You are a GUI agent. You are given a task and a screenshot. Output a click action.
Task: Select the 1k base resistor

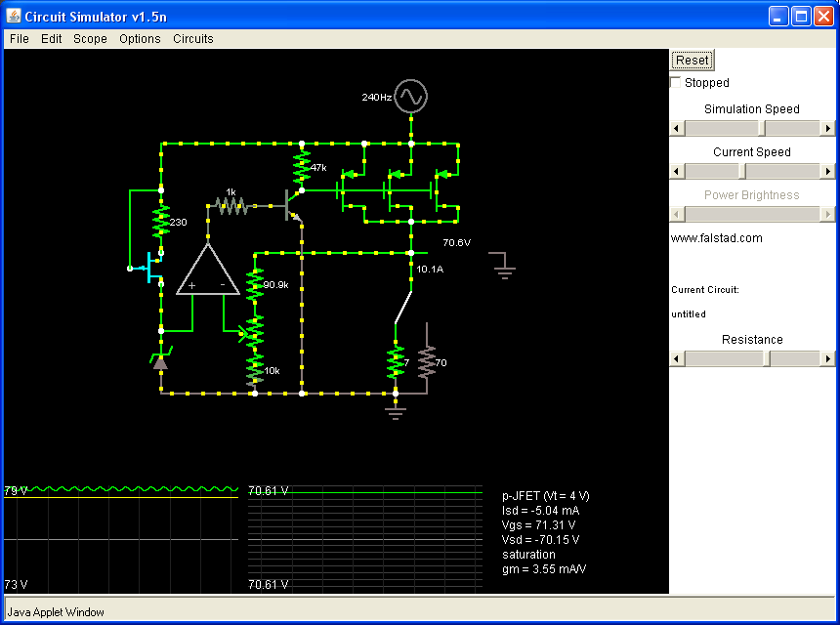click(231, 206)
